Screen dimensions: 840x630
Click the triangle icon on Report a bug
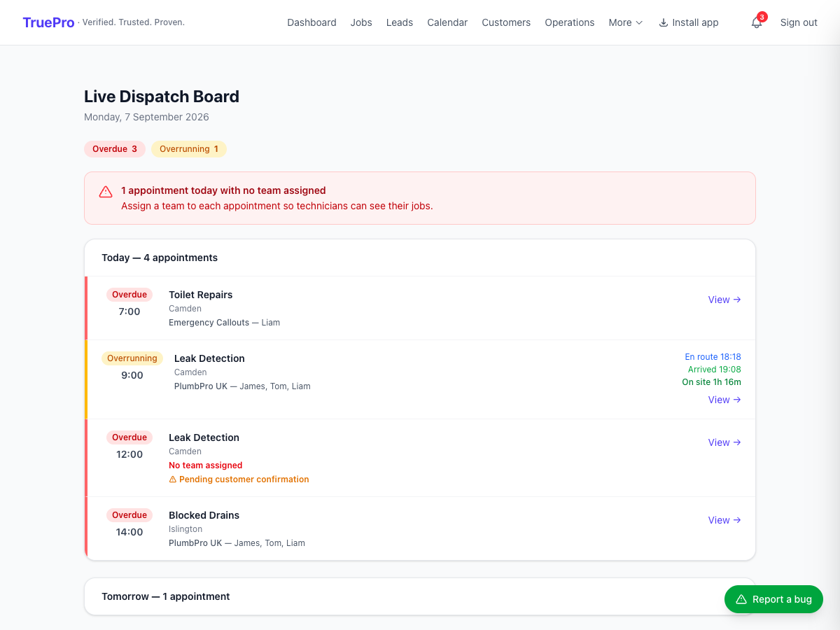741,599
